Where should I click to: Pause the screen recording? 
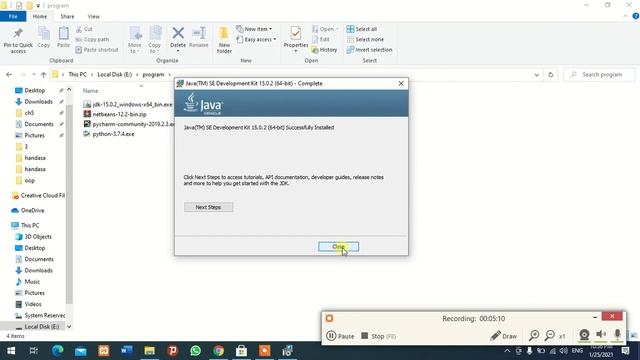coord(340,336)
